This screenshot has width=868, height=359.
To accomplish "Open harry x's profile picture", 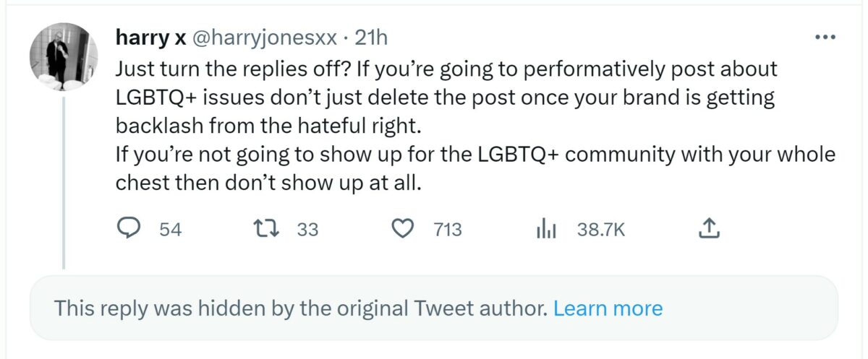I will pos(64,56).
